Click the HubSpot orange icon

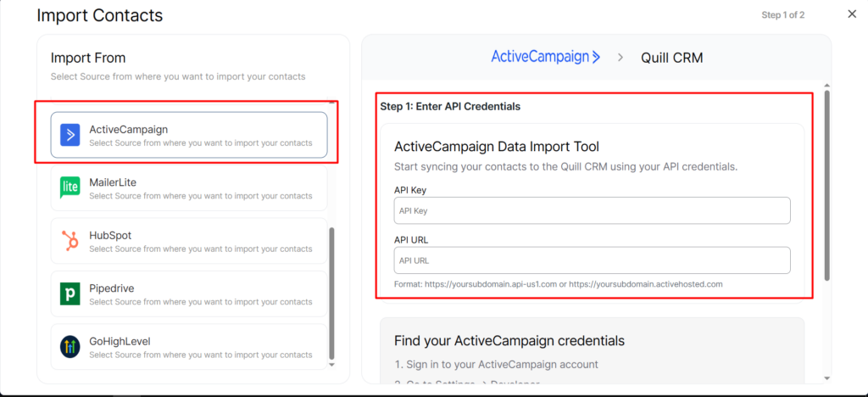pos(70,241)
